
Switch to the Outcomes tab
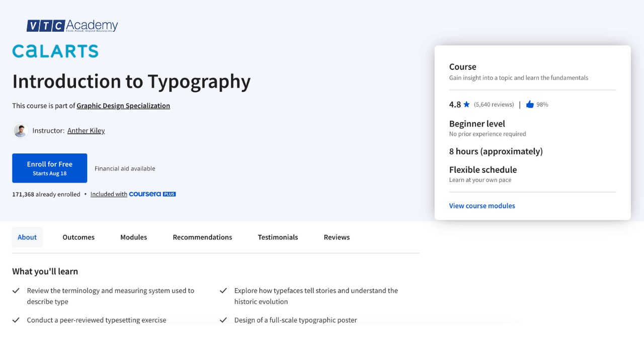[x=78, y=237]
